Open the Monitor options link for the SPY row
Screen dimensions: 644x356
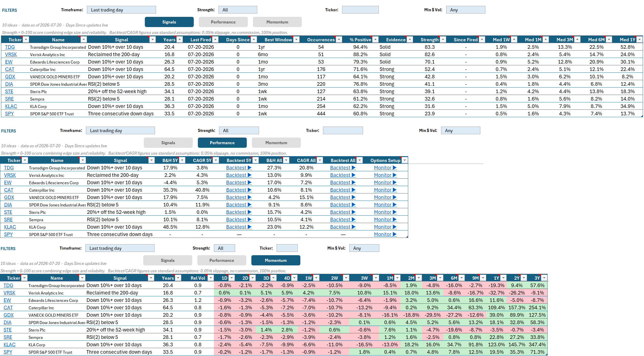tap(385, 234)
